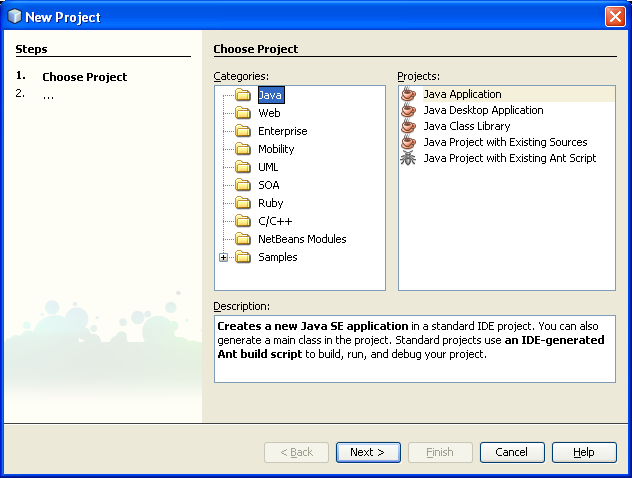Cancel the New Project wizard

tap(512, 452)
